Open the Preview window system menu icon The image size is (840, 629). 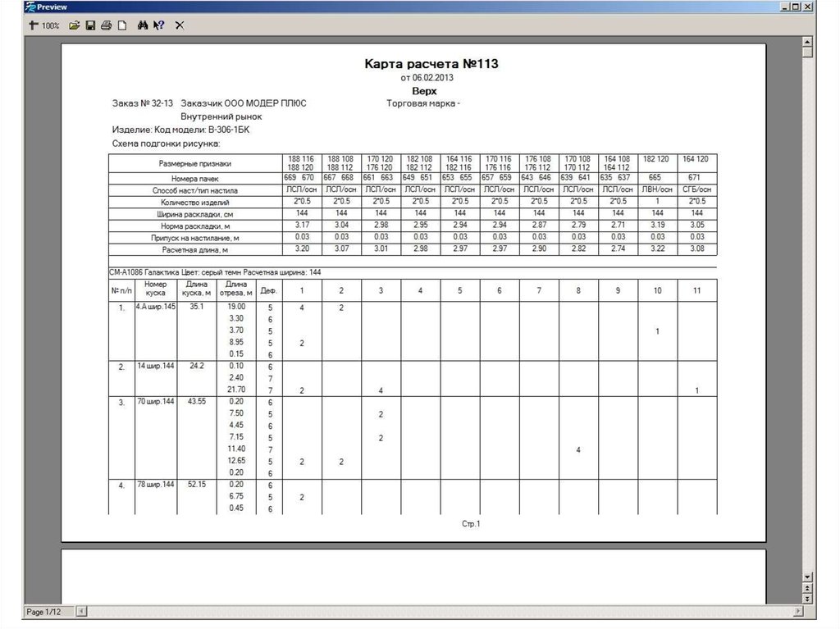click(30, 7)
